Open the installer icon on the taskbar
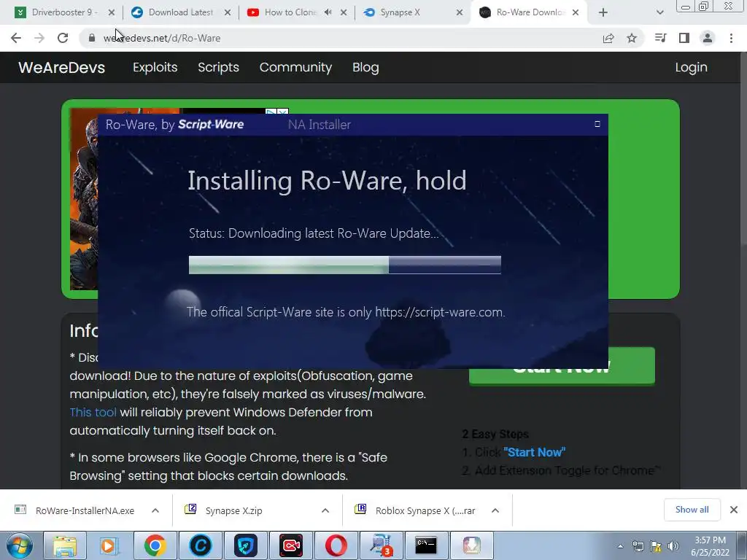747x560 pixels. point(471,545)
